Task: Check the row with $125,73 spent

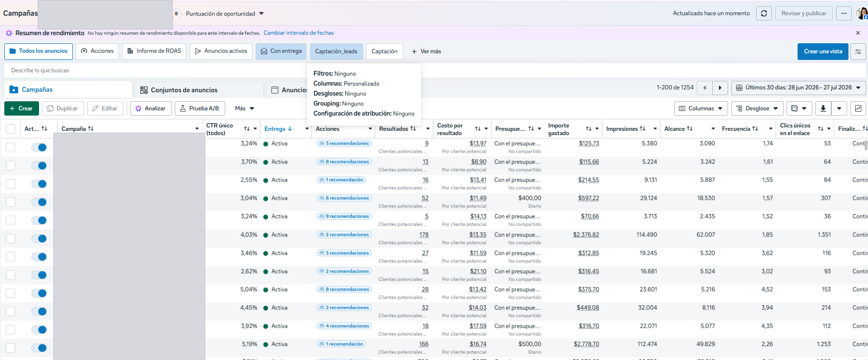Action: click(10, 147)
